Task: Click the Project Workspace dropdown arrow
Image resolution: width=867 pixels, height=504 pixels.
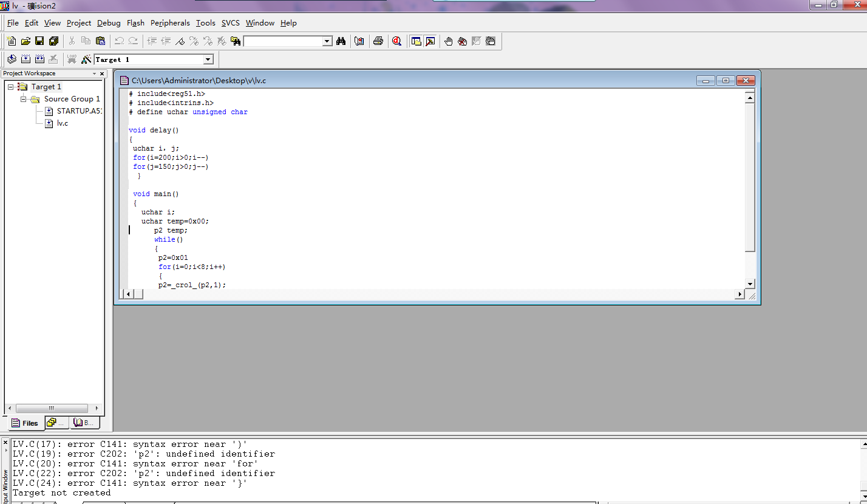Action: pyautogui.click(x=93, y=73)
